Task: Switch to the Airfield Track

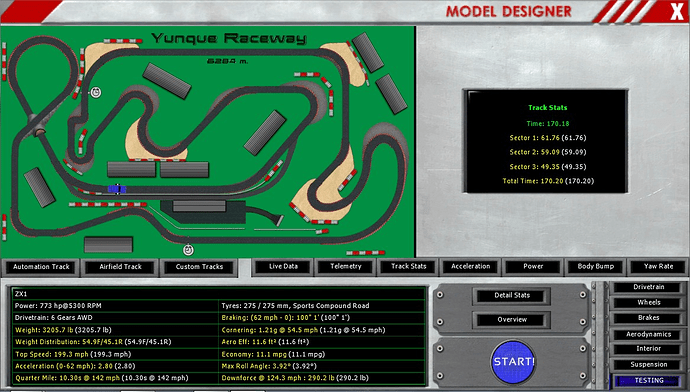Action: coord(120,267)
